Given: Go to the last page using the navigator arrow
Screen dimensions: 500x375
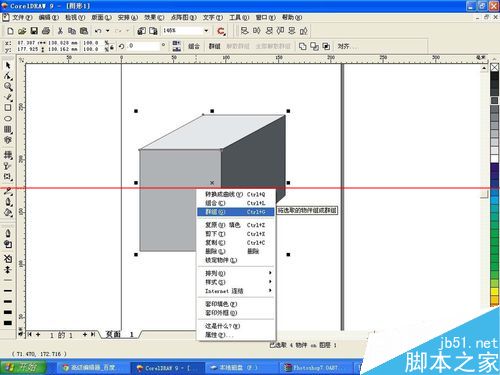Looking at the screenshot, I should tap(93, 334).
